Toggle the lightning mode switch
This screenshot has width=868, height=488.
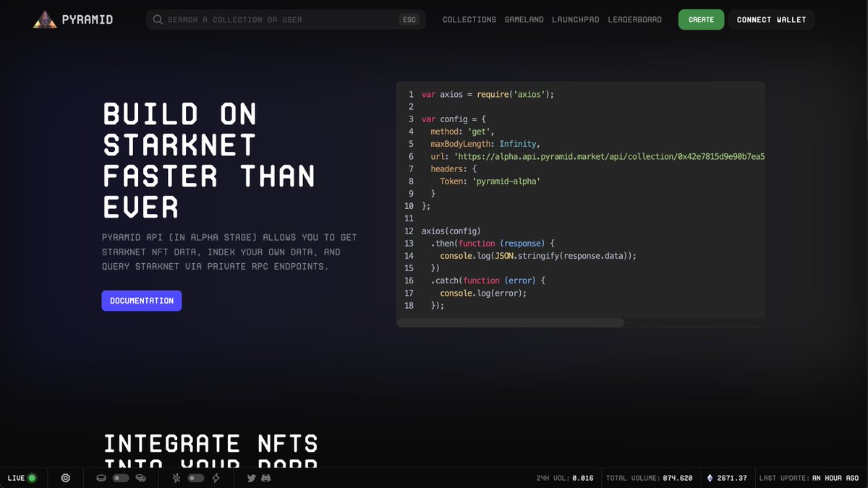tap(196, 478)
